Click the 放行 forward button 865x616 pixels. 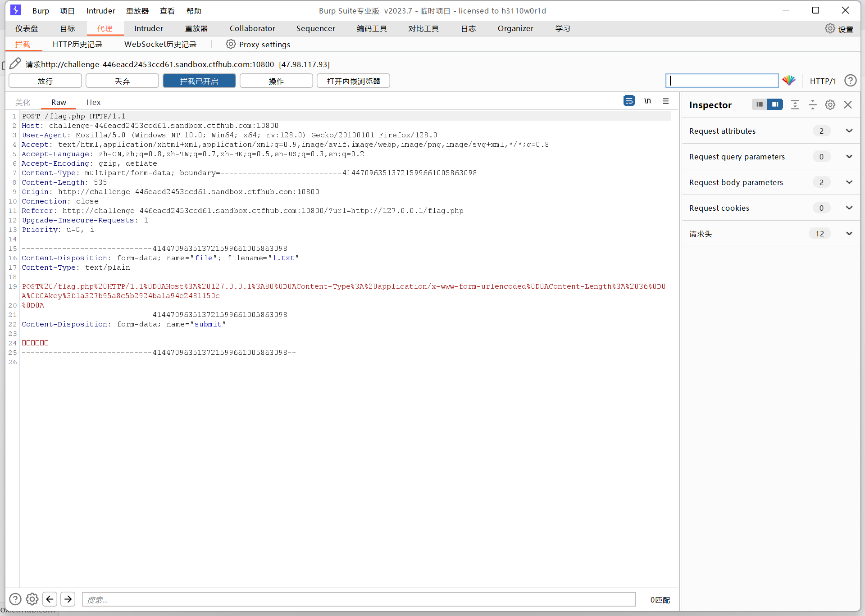(45, 81)
